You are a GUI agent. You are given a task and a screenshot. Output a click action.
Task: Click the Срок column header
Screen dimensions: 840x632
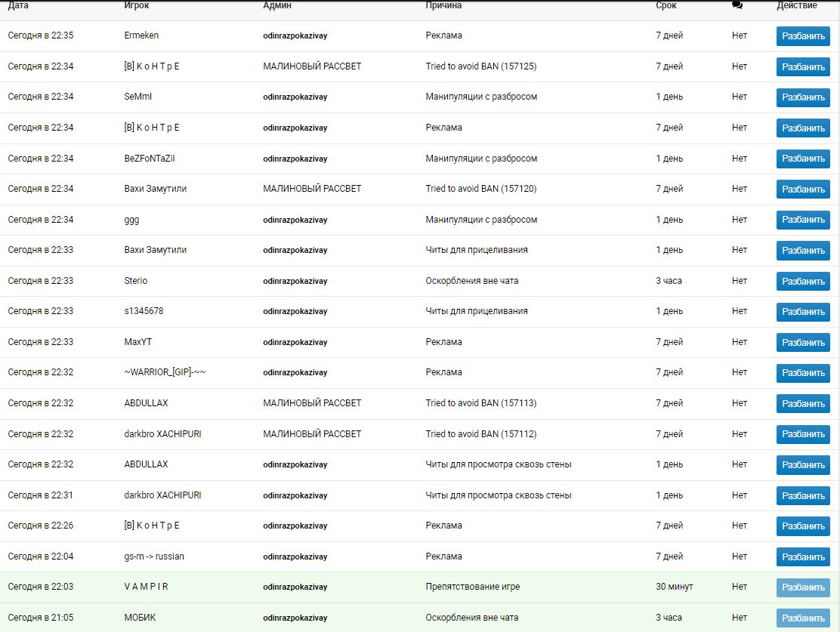point(666,5)
